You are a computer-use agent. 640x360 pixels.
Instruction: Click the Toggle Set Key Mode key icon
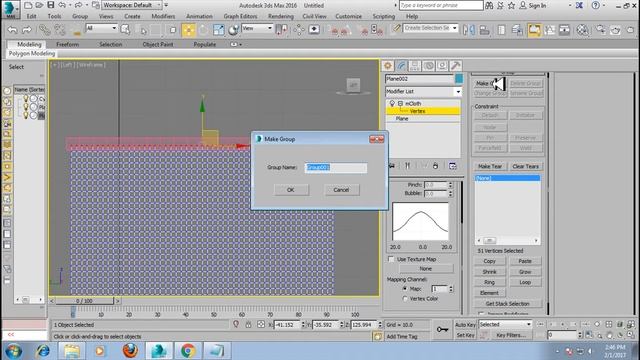pyautogui.click(x=442, y=329)
